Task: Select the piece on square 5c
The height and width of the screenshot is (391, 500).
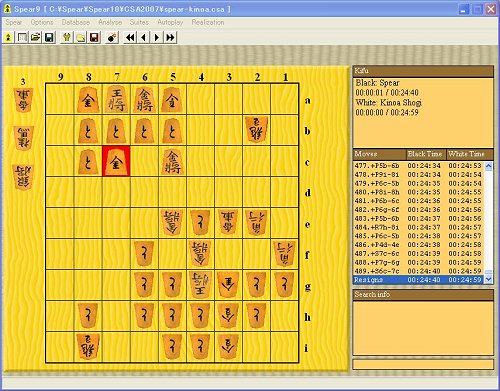Action: [x=172, y=161]
